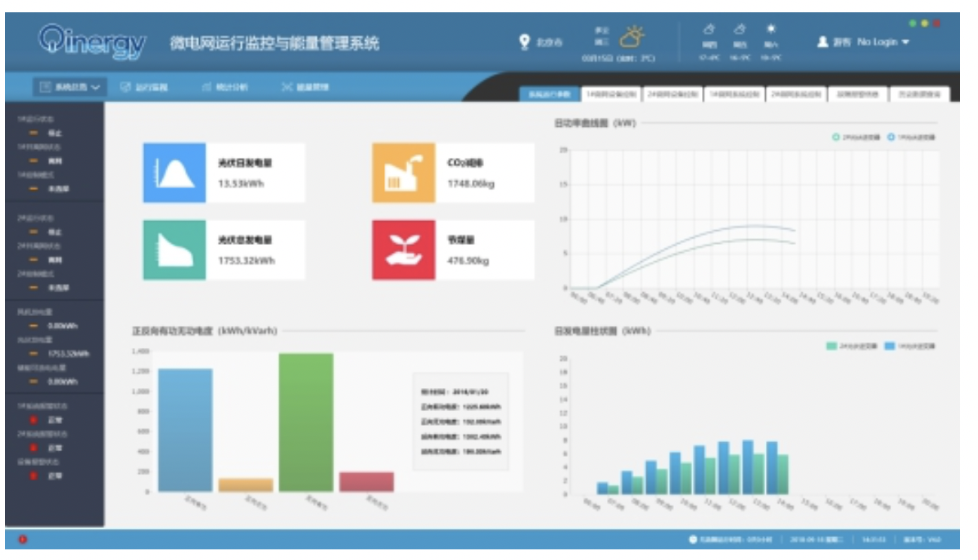This screenshot has height=560, width=978.
Task: Click the red alert icon in status bar
Action: (x=22, y=540)
